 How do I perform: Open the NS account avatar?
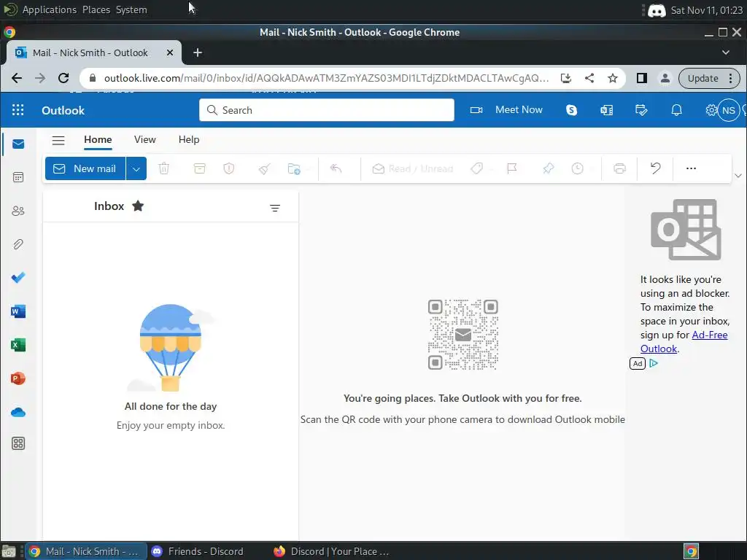(729, 111)
